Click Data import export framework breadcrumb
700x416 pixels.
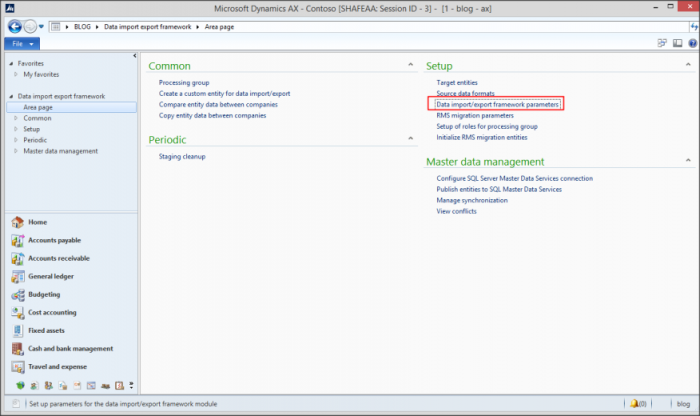[150, 27]
